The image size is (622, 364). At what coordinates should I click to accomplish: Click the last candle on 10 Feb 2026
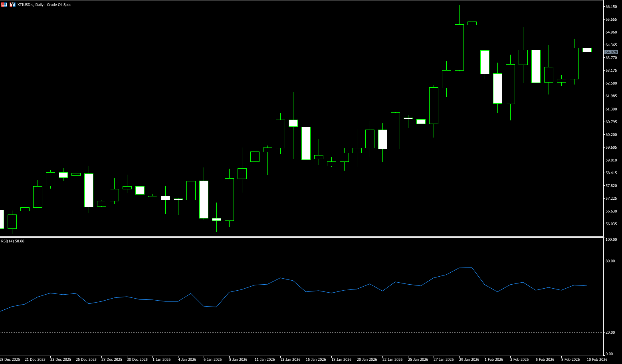pos(587,50)
